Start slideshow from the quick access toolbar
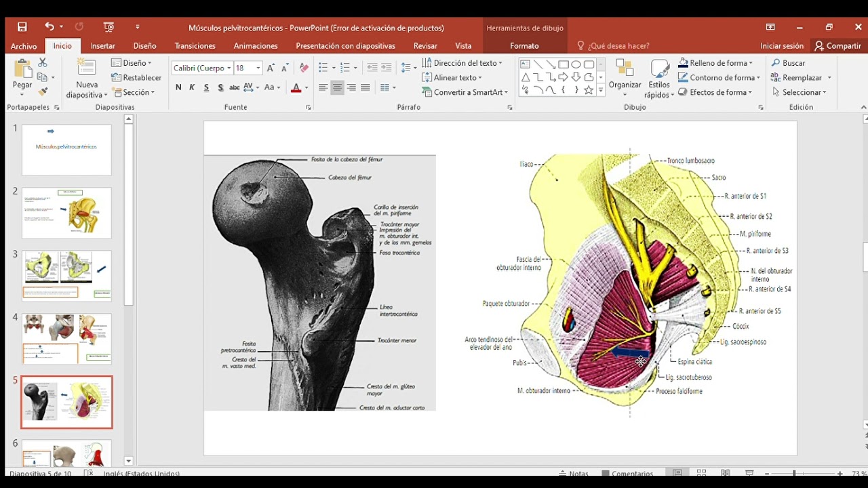 coord(108,27)
